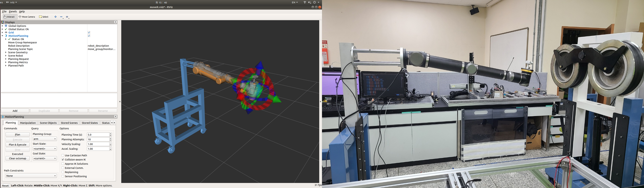Open the Path Constraints dropdown
644x188 pixels.
[x=31, y=176]
